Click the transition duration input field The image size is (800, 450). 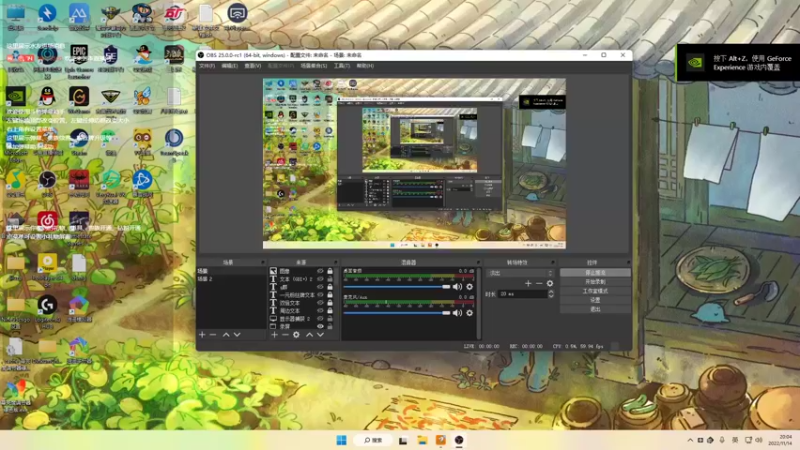[x=522, y=294]
